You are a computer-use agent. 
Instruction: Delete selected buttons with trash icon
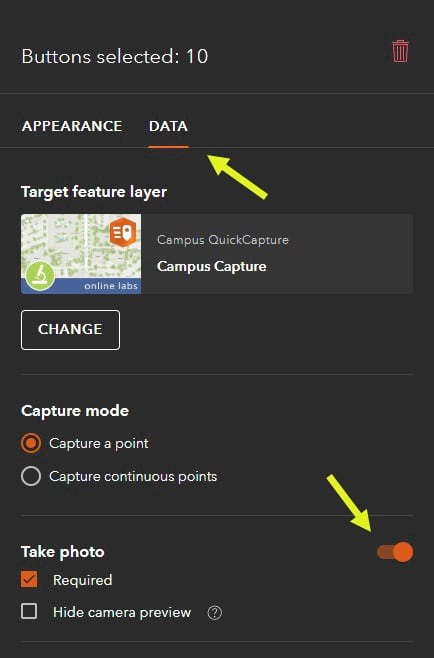tap(400, 51)
